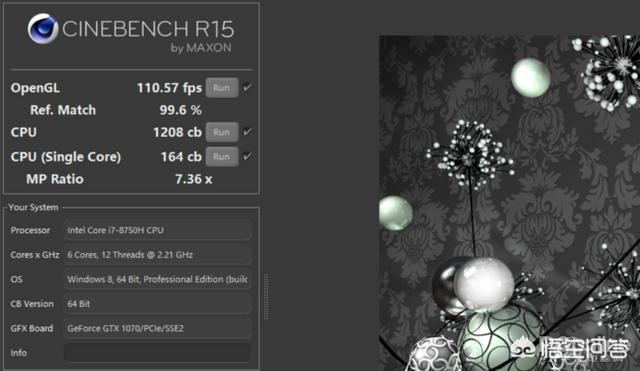Click the 7.36 x MP Ratio value
The width and height of the screenshot is (640, 371).
pyautogui.click(x=193, y=179)
